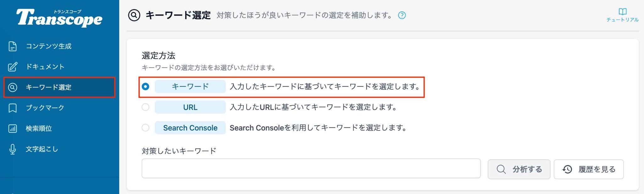Open the チュートリアル book icon
This screenshot has width=644, height=194.
click(x=622, y=12)
